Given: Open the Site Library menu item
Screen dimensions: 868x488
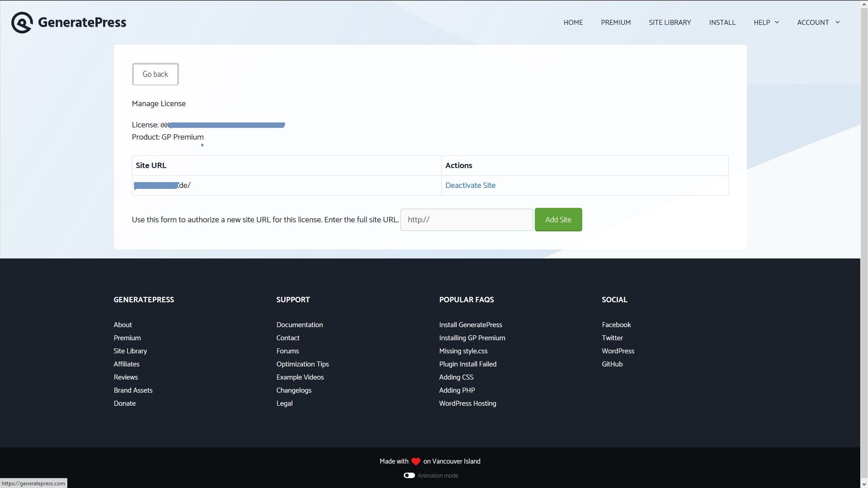Looking at the screenshot, I should (x=670, y=23).
